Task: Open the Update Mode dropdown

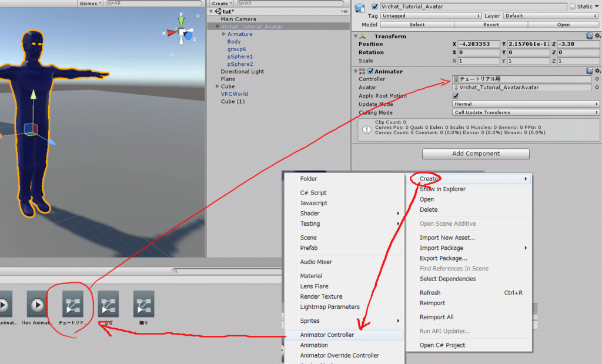Action: [526, 104]
